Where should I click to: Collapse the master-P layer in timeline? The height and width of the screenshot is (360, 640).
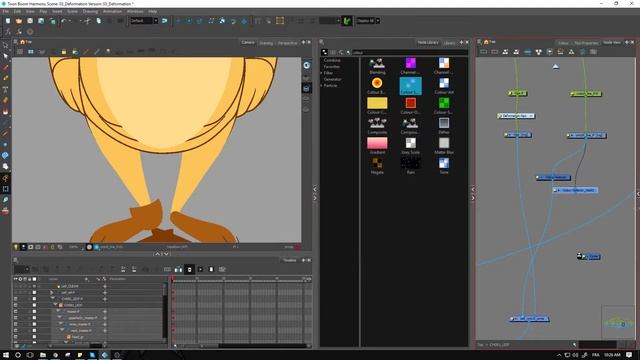(x=58, y=311)
